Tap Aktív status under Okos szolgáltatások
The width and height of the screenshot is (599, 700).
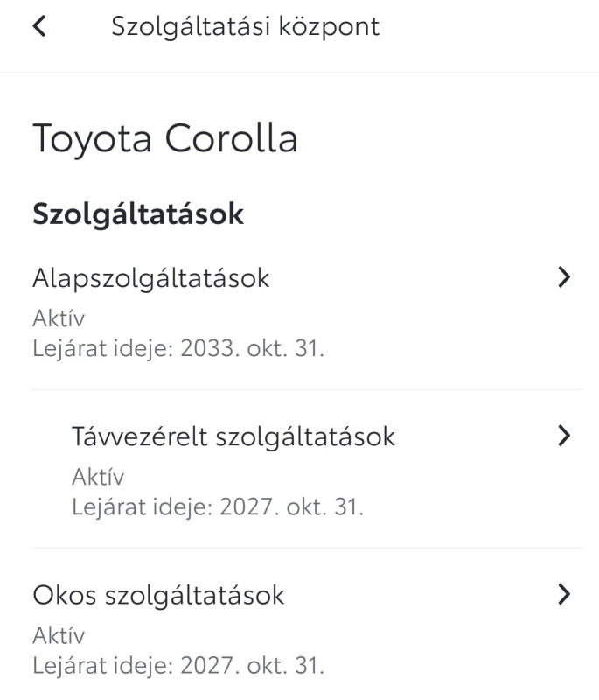(x=59, y=635)
